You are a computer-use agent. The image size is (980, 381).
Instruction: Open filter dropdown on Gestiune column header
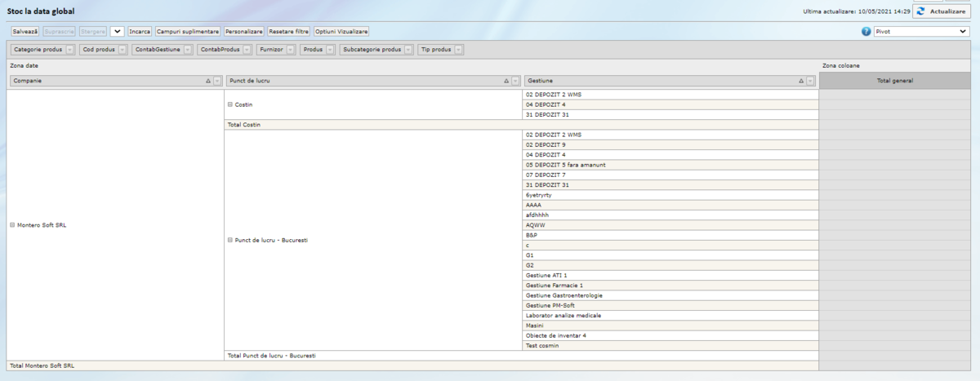pyautogui.click(x=810, y=81)
